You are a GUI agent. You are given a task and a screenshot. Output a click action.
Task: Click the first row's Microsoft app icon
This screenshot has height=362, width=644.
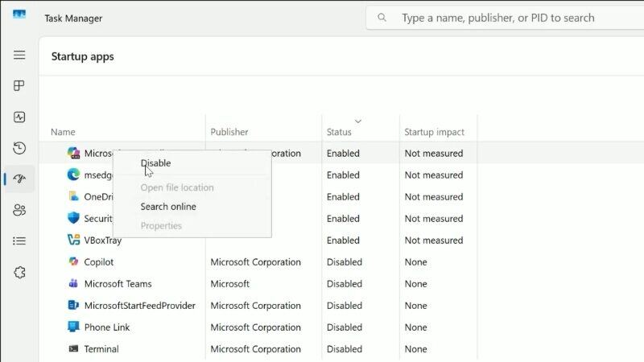pos(73,153)
